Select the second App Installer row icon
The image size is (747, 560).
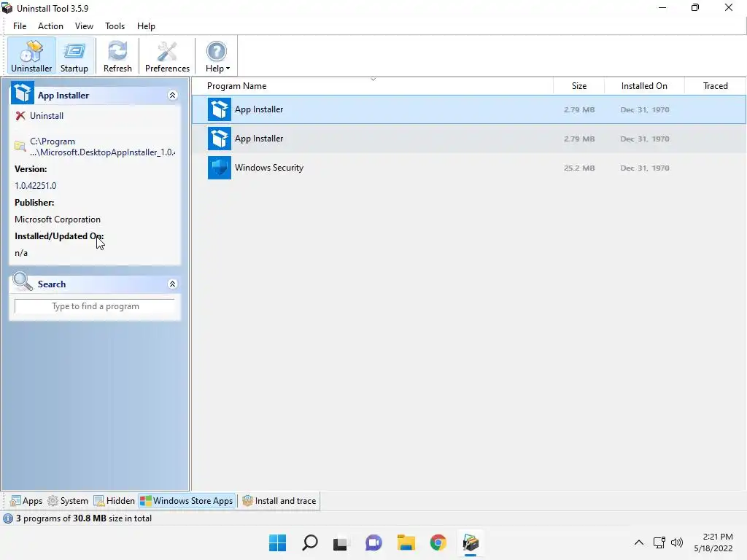click(219, 139)
